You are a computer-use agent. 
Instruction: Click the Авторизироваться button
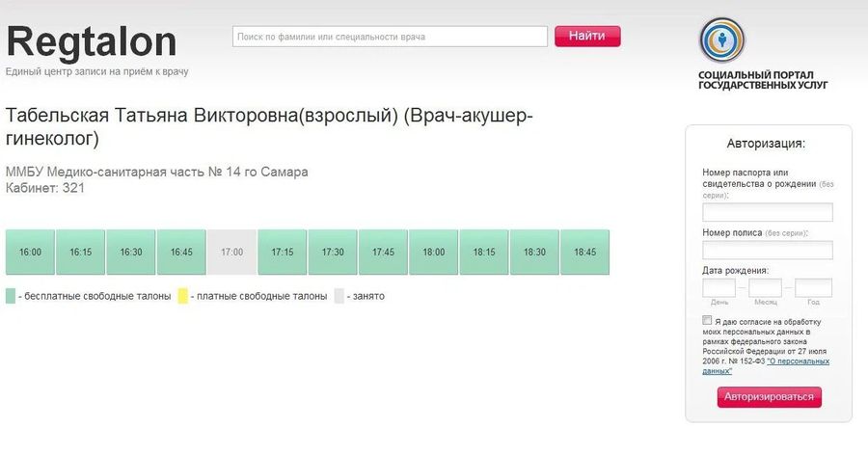coord(769,397)
